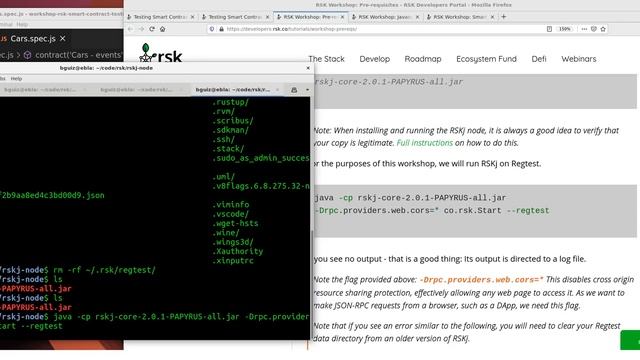Image resolution: width=640 pixels, height=360 pixels.
Task: Bookmark this page with the star icon
Action: tap(603, 29)
